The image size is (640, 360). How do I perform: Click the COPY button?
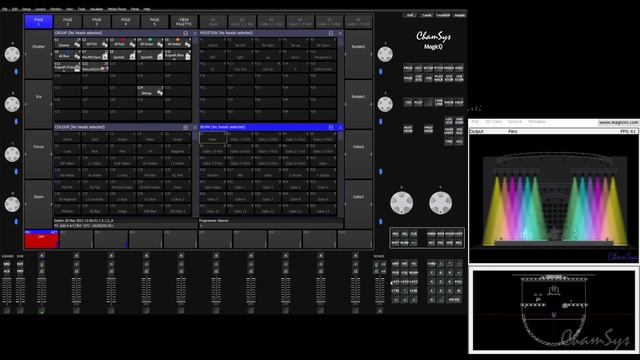coord(459,234)
